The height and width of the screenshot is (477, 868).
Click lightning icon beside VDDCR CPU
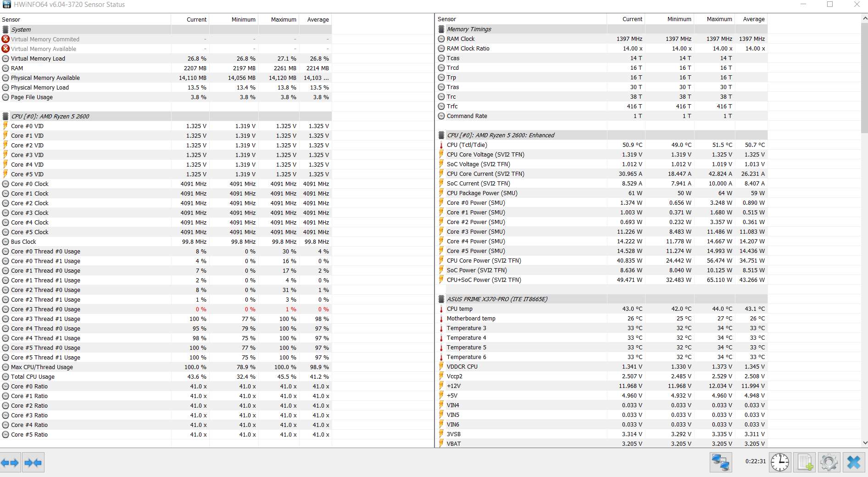click(441, 366)
